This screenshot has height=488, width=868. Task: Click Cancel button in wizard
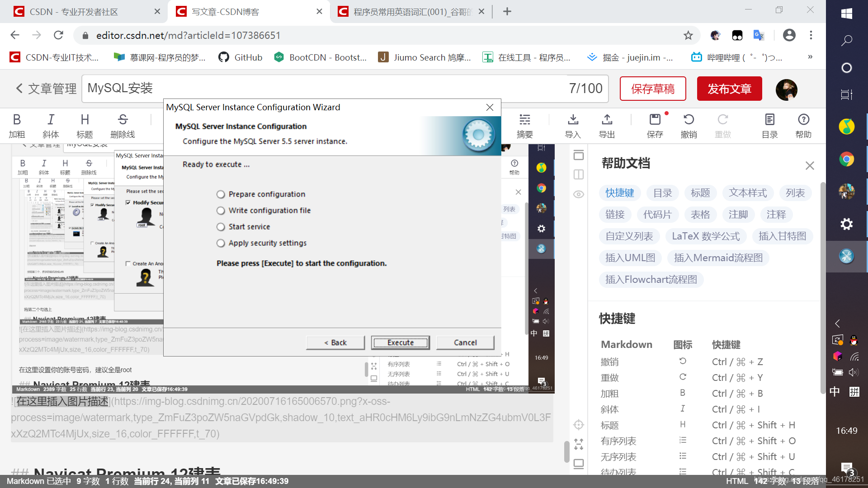(465, 343)
